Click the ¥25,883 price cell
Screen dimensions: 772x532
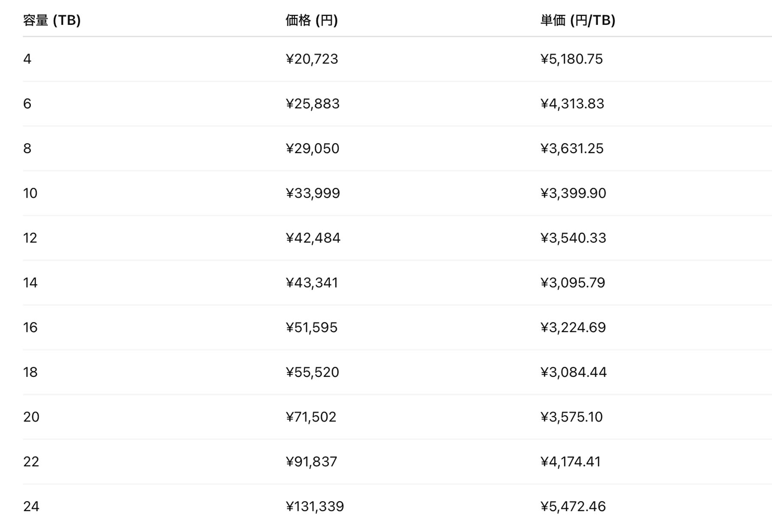313,104
